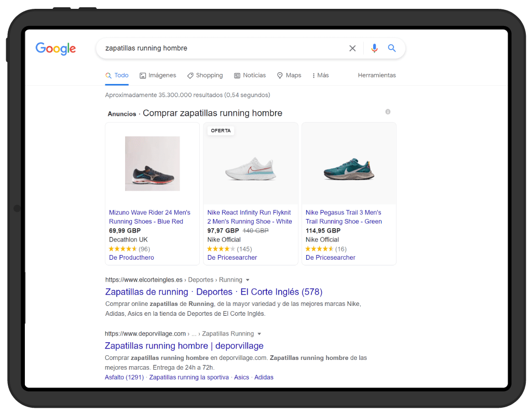Go to Noticias results tab
532x415 pixels.
point(250,75)
